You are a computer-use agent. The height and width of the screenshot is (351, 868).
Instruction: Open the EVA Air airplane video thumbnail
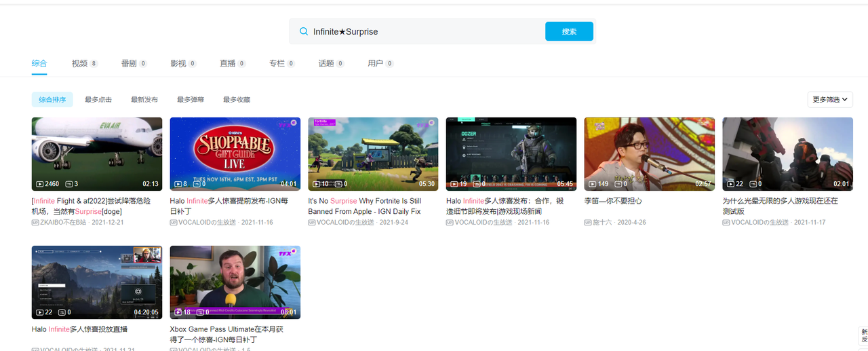pos(97,154)
